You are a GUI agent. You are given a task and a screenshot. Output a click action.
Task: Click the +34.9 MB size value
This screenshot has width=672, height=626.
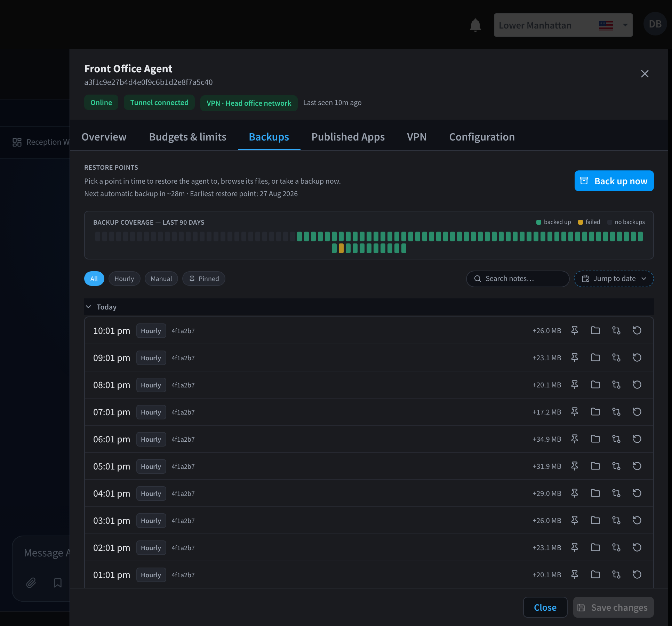547,439
